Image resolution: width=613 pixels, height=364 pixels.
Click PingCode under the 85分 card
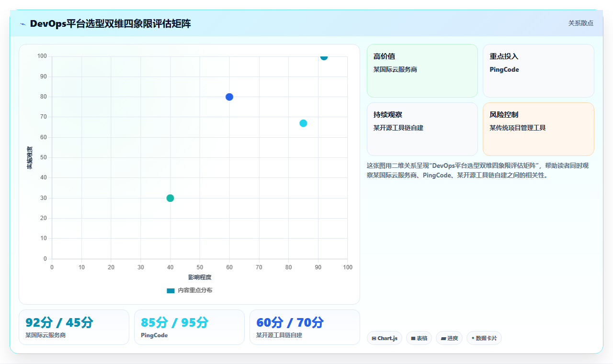tap(154, 335)
